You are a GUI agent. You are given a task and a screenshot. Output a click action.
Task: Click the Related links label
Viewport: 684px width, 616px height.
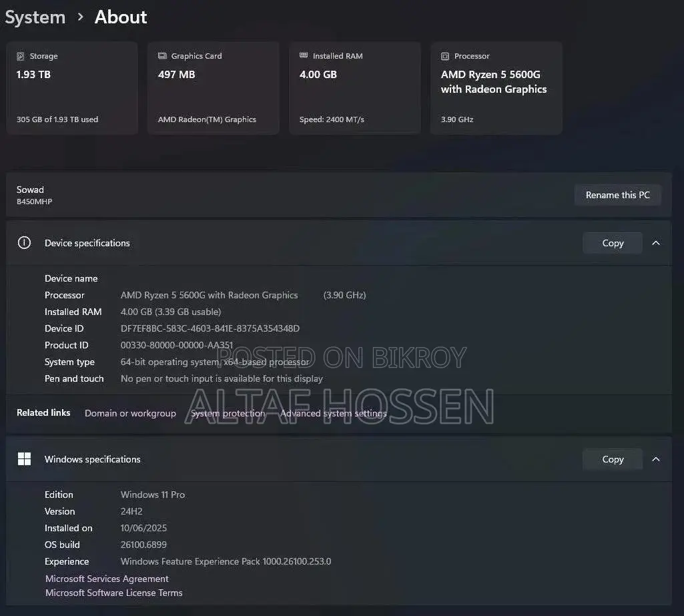[43, 412]
